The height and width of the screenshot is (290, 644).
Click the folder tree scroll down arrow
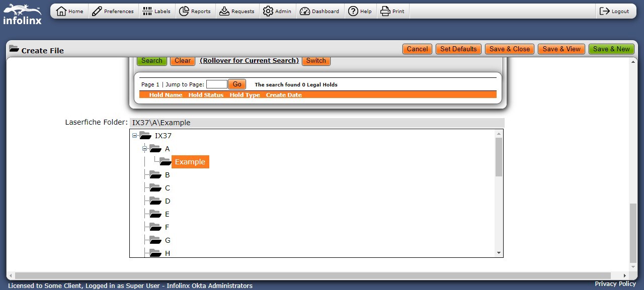[x=499, y=253]
